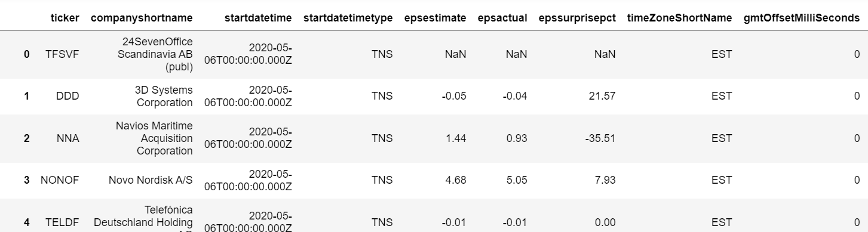Click the gmtOffsetMilliSeconds column header
868x232 pixels.
click(x=802, y=18)
